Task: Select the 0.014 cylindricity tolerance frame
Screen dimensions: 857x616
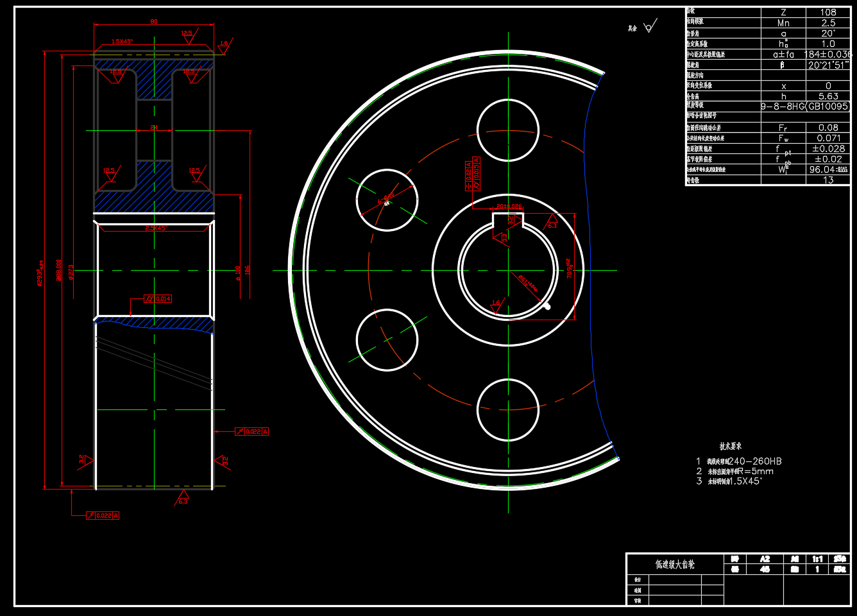Action: [158, 299]
